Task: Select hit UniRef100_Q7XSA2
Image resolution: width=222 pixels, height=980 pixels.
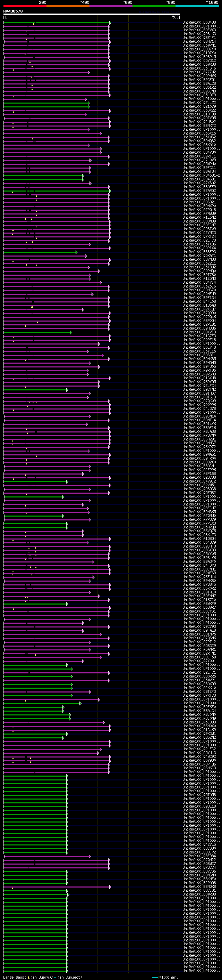Action: click(x=199, y=183)
